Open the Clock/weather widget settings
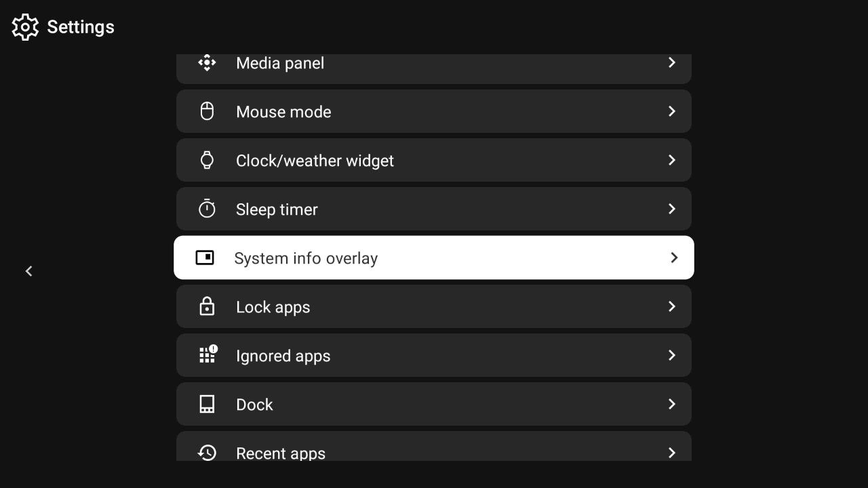The image size is (868, 488). [434, 160]
